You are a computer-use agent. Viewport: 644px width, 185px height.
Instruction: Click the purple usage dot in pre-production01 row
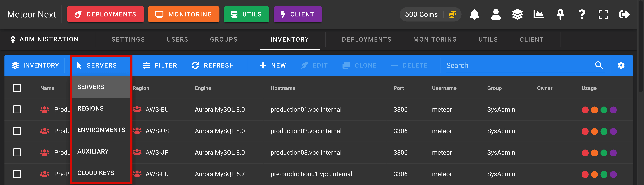tap(613, 174)
